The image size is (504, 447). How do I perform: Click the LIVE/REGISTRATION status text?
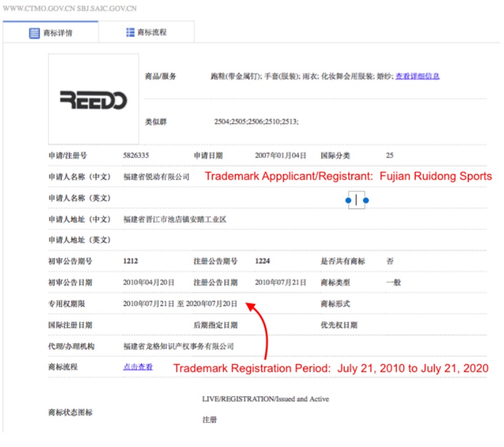coord(265,399)
